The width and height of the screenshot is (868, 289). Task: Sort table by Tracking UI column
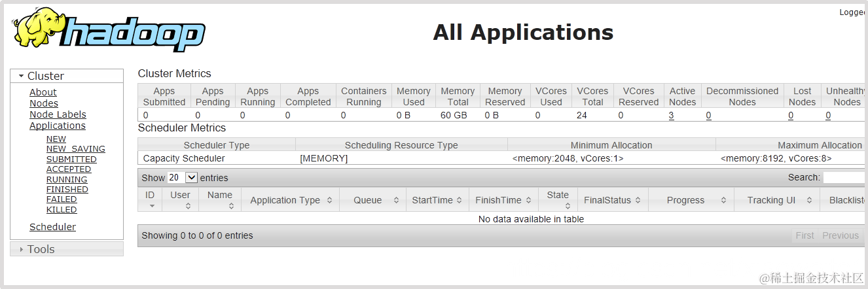pyautogui.click(x=777, y=200)
